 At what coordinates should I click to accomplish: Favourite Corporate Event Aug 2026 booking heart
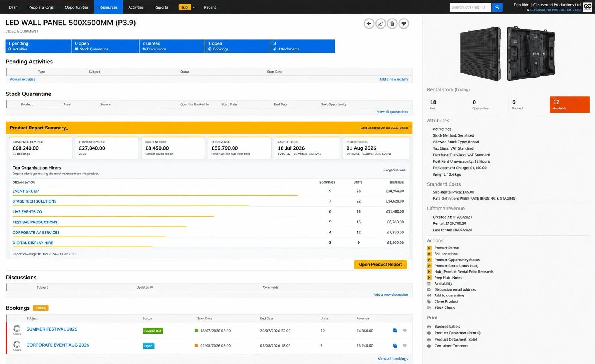click(405, 345)
